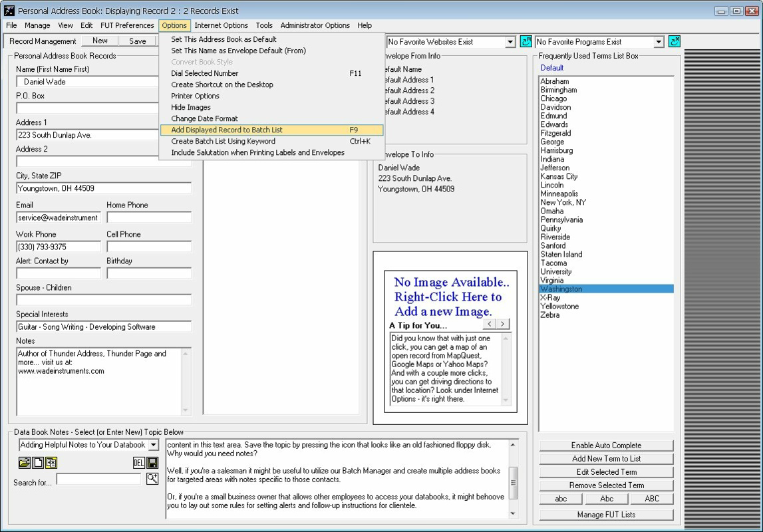Open the View menu

click(x=65, y=25)
